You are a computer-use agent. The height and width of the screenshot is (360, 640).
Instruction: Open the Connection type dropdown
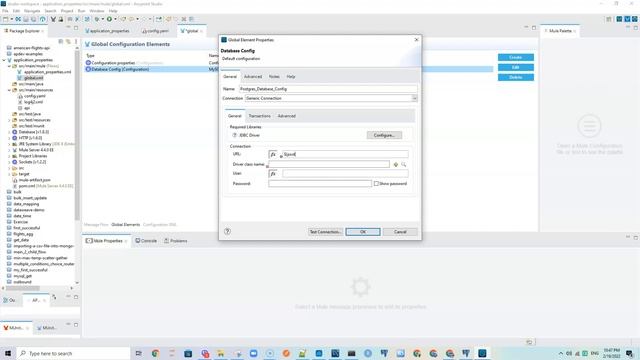[414, 98]
